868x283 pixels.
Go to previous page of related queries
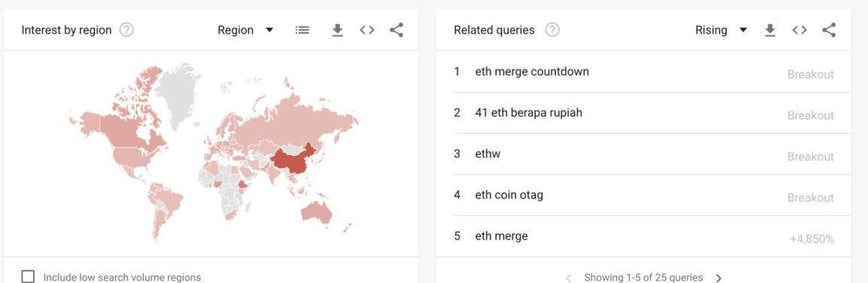567,278
